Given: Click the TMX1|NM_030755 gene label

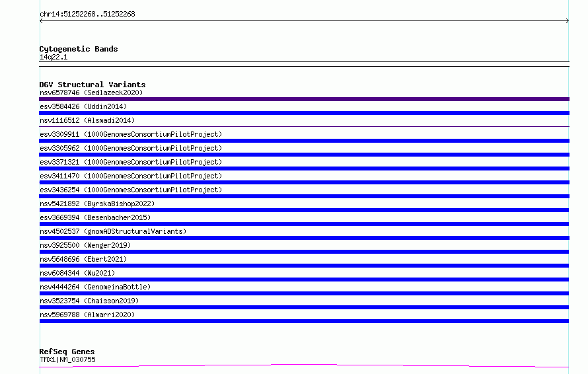Looking at the screenshot, I should coord(67,359).
